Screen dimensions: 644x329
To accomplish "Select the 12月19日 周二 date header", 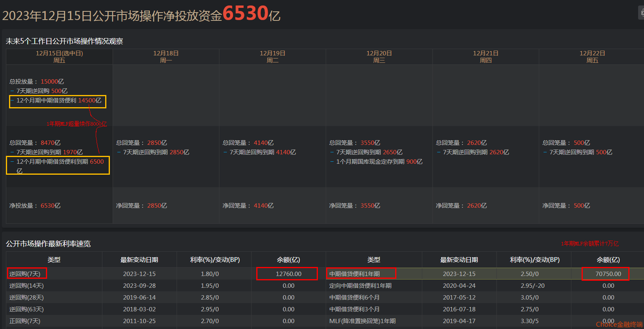I will (x=272, y=57).
